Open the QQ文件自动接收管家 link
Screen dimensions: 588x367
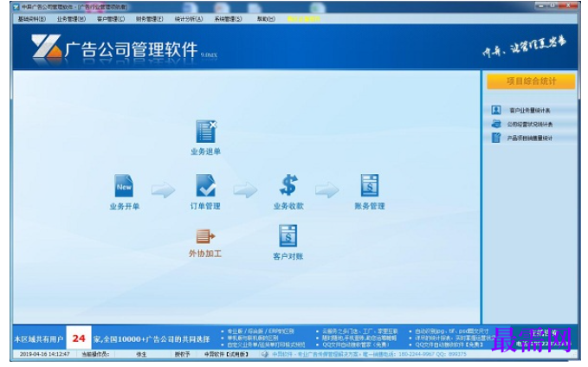point(356,344)
